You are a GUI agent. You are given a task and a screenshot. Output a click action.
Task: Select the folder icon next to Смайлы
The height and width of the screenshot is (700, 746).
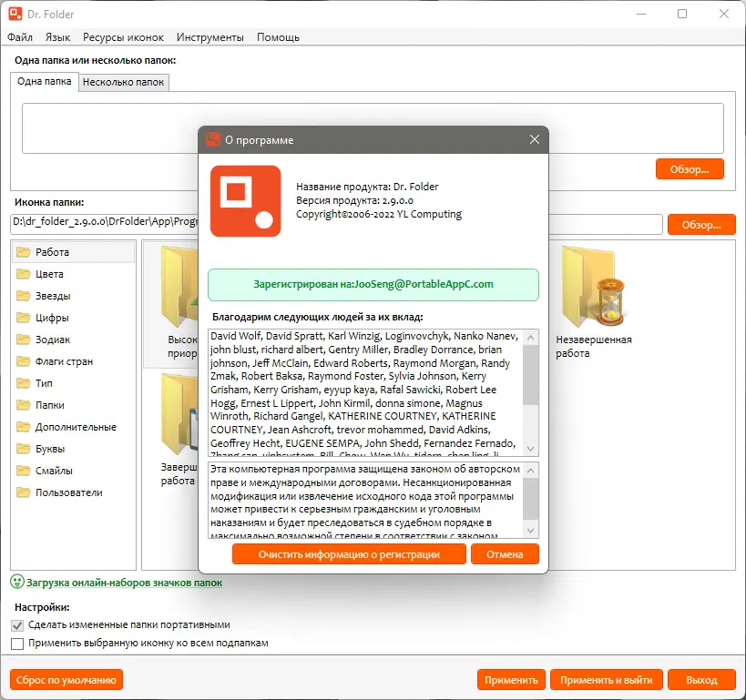click(x=24, y=471)
